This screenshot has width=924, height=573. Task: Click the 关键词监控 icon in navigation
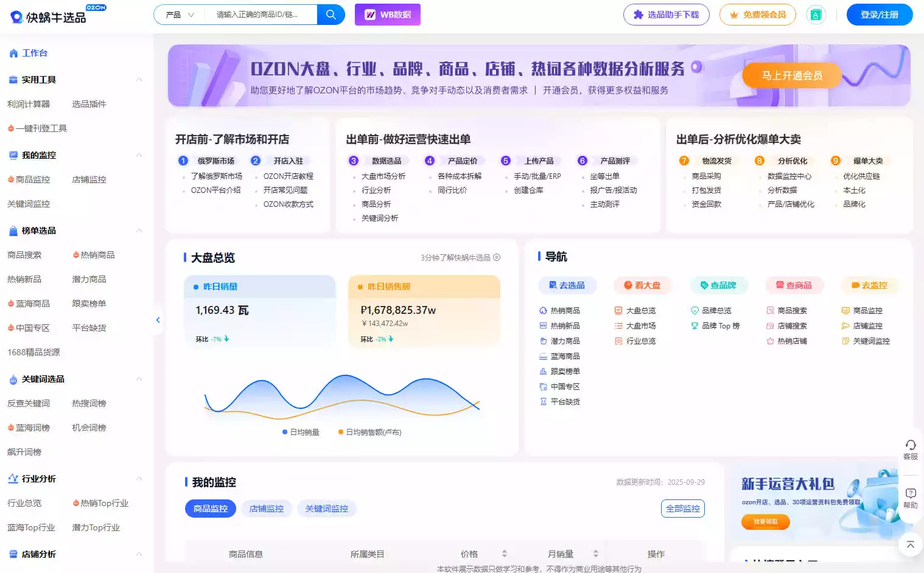tap(845, 341)
